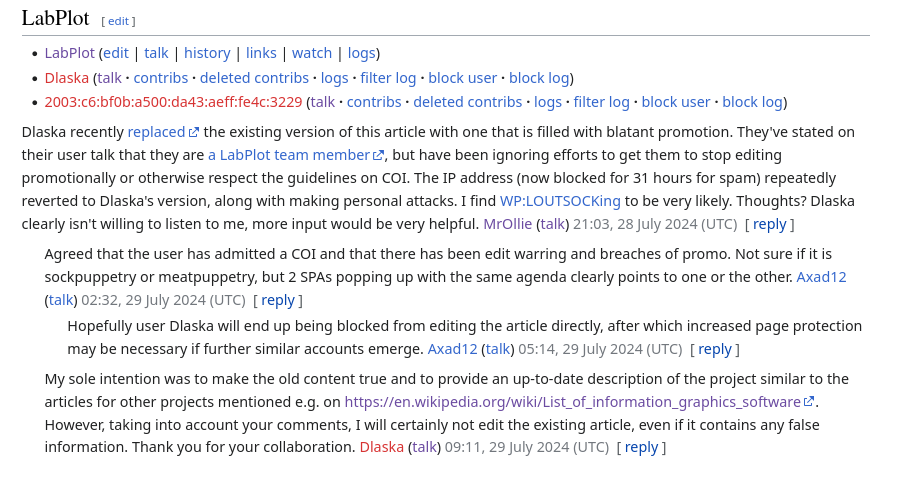This screenshot has height=478, width=898.
Task: Open block log for the IP address
Action: coord(752,101)
